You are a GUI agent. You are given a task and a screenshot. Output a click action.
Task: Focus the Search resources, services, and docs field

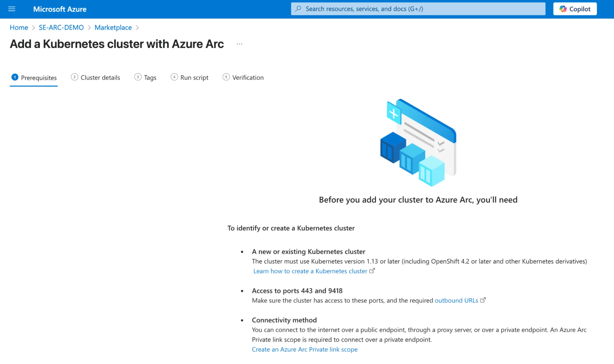coord(418,9)
